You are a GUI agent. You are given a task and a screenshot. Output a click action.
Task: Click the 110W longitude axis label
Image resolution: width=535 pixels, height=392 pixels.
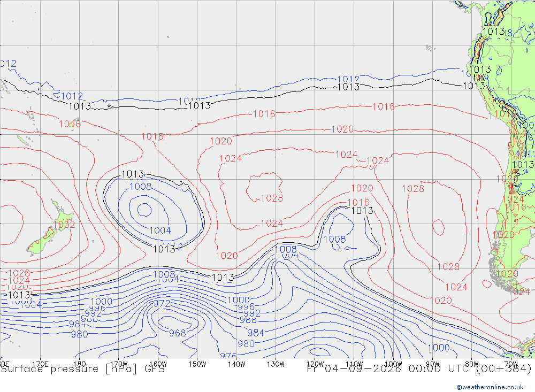354,364
